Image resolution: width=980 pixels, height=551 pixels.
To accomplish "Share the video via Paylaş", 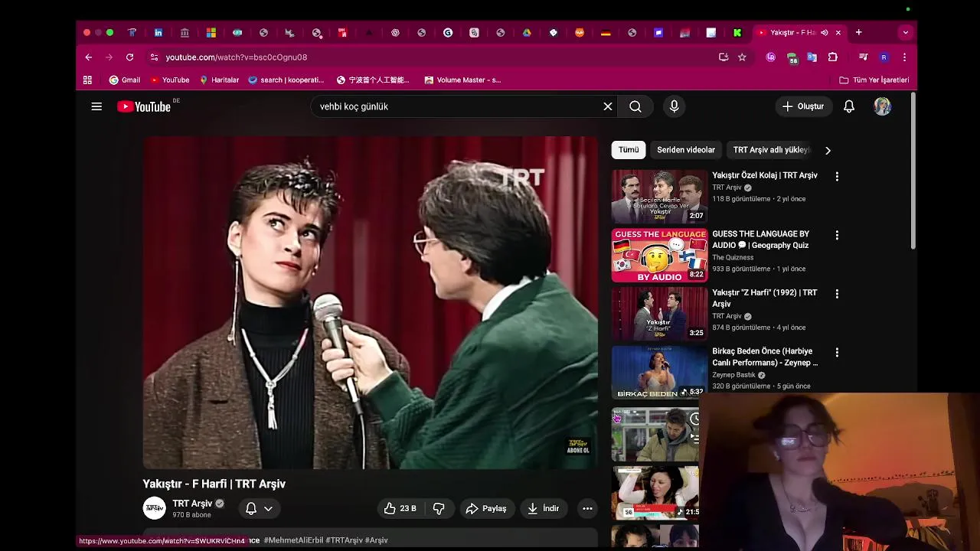I will [x=486, y=508].
